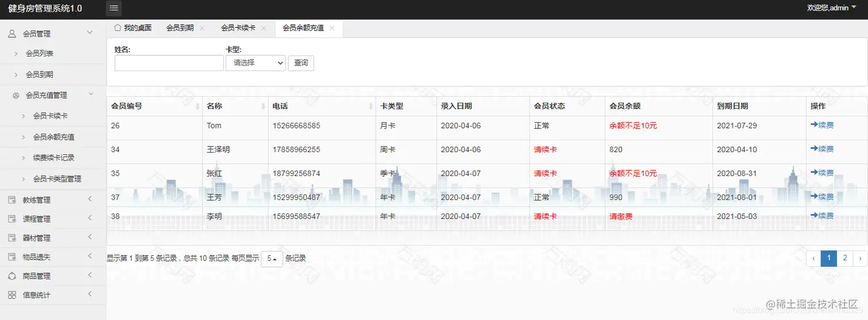The width and height of the screenshot is (868, 320).
Task: Expand the 物品遗失 menu
Action: click(90, 256)
